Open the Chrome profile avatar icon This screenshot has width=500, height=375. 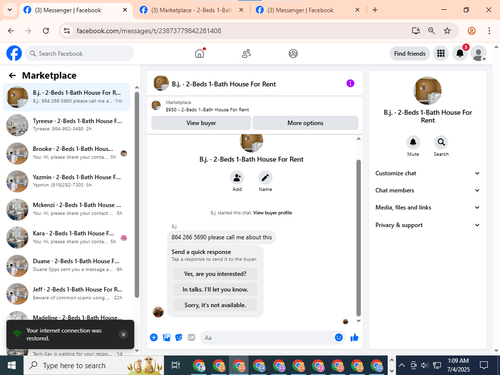pyautogui.click(x=471, y=31)
